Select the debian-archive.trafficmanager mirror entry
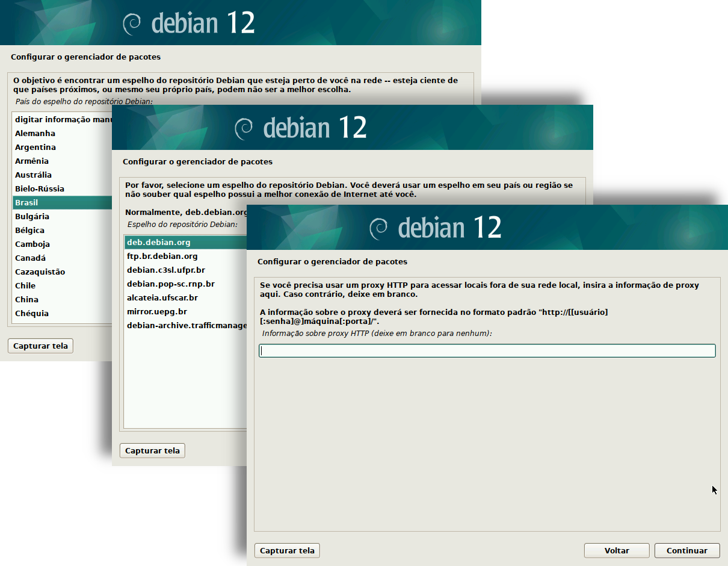Screen dimensions: 728x566 coord(180,325)
